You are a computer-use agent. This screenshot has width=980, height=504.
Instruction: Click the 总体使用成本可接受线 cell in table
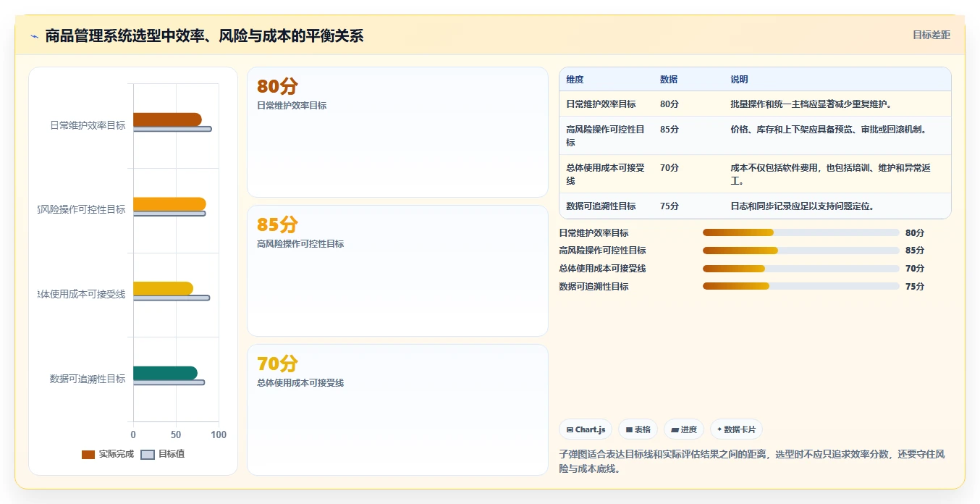tap(605, 174)
